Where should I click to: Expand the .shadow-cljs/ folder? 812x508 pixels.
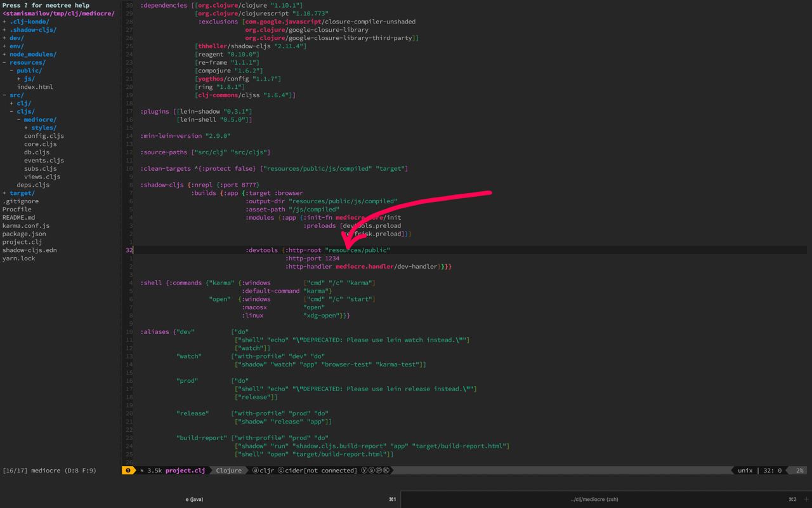pyautogui.click(x=29, y=30)
